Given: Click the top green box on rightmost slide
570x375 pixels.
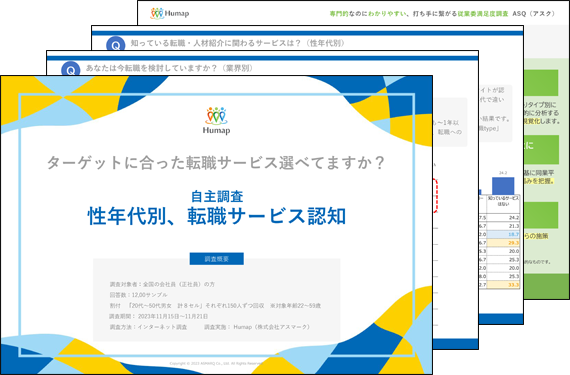Looking at the screenshot, I should click(x=541, y=82).
